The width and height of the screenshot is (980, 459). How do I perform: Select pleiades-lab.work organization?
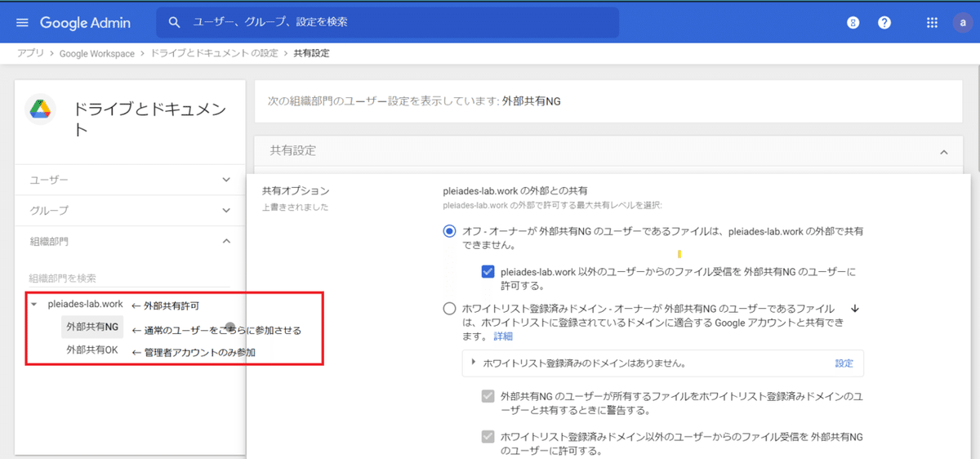85,304
